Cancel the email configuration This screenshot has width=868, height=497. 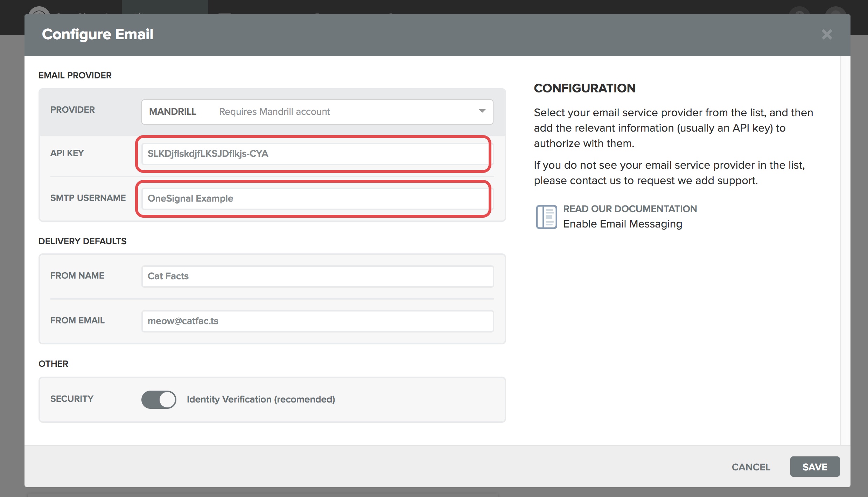click(x=751, y=467)
